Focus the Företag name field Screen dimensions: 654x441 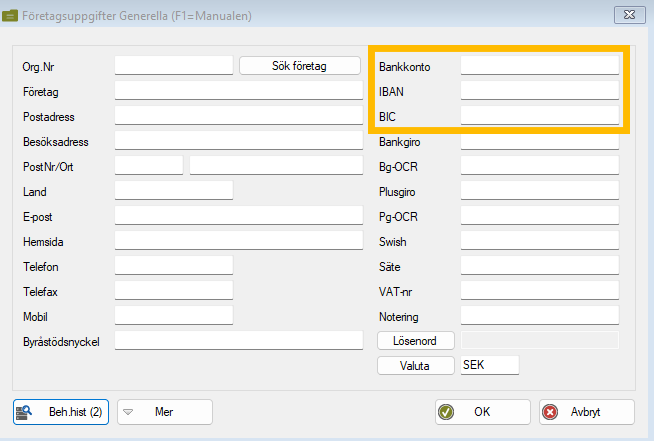point(238,91)
